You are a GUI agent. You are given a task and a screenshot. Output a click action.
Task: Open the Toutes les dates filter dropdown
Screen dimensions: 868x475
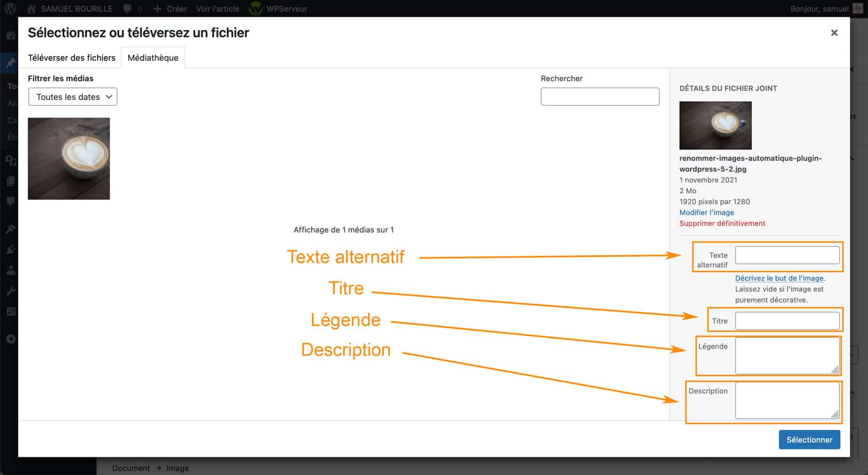[73, 97]
